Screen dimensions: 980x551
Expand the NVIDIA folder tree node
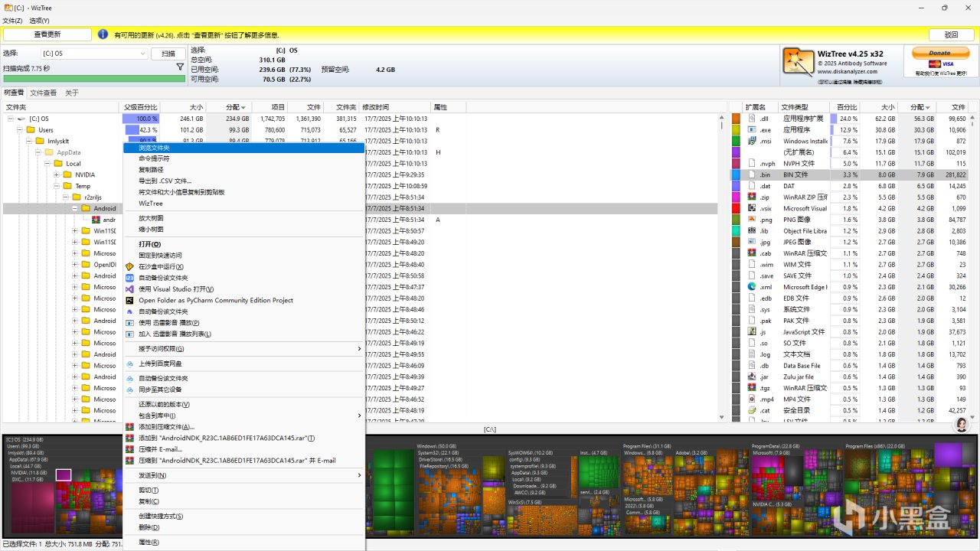tap(57, 174)
